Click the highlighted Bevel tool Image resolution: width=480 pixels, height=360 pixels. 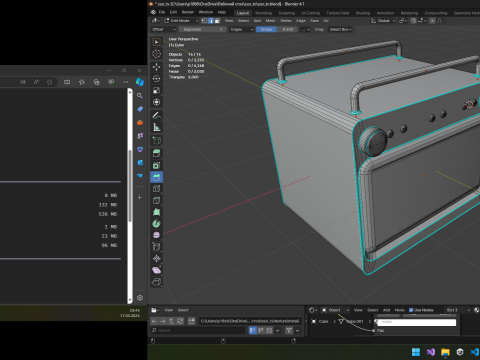tap(156, 177)
